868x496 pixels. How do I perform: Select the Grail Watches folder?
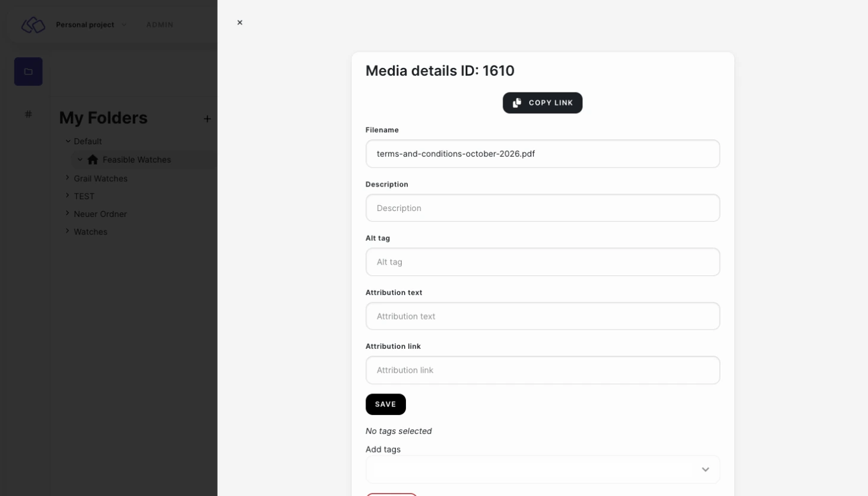pyautogui.click(x=101, y=178)
